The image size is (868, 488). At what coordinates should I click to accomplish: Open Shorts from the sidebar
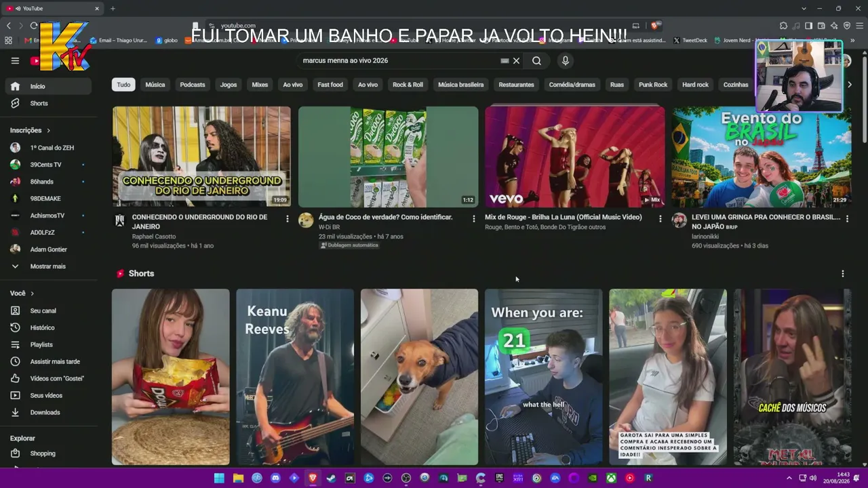point(47,103)
